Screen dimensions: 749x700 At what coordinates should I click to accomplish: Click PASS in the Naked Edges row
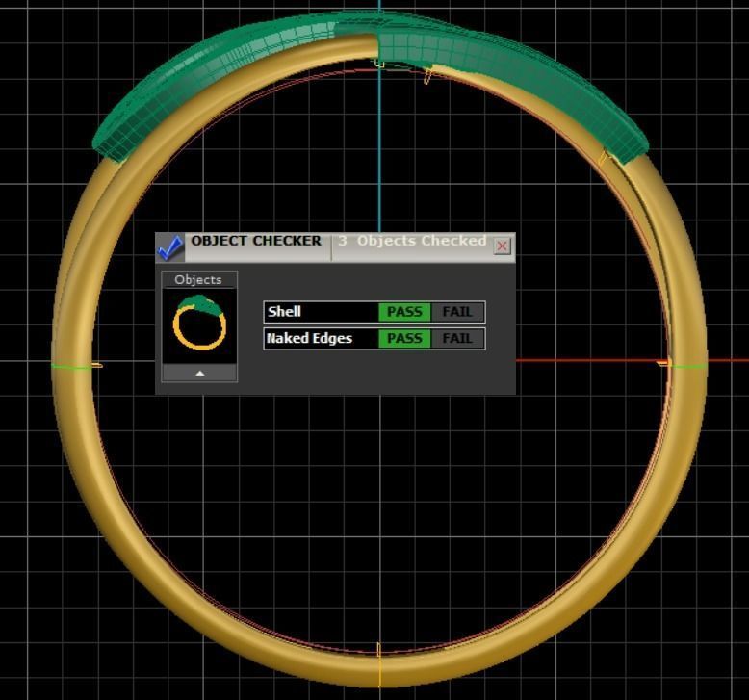(404, 339)
